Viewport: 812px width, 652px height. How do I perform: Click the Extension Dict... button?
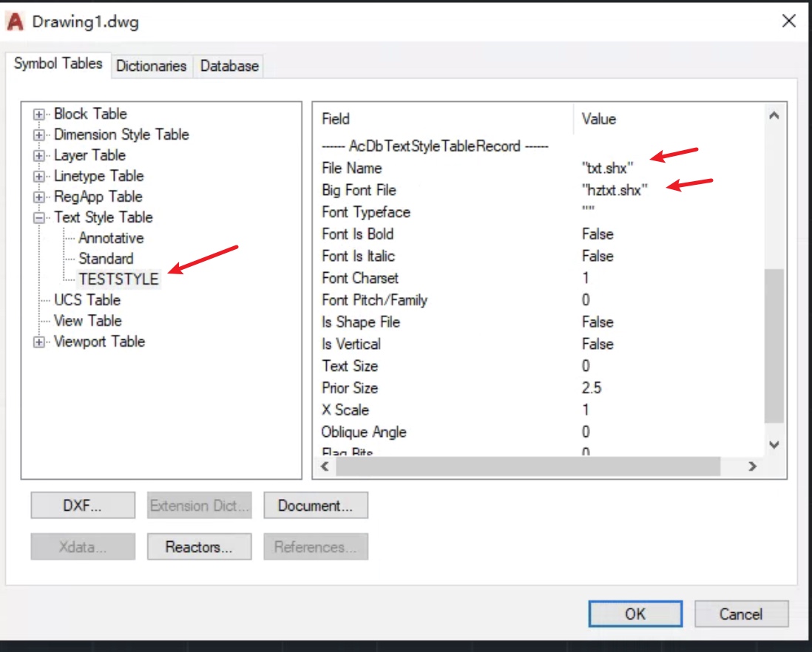coord(200,505)
